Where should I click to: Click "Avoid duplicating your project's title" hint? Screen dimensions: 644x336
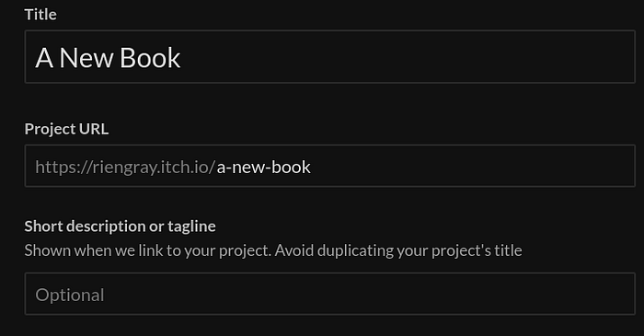click(x=398, y=251)
